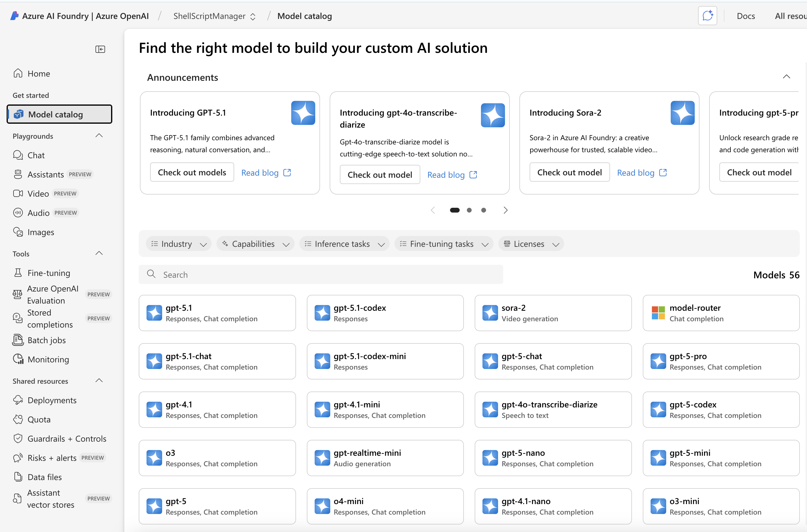Open the Chat playground menu item
The width and height of the screenshot is (807, 532).
[x=36, y=156]
